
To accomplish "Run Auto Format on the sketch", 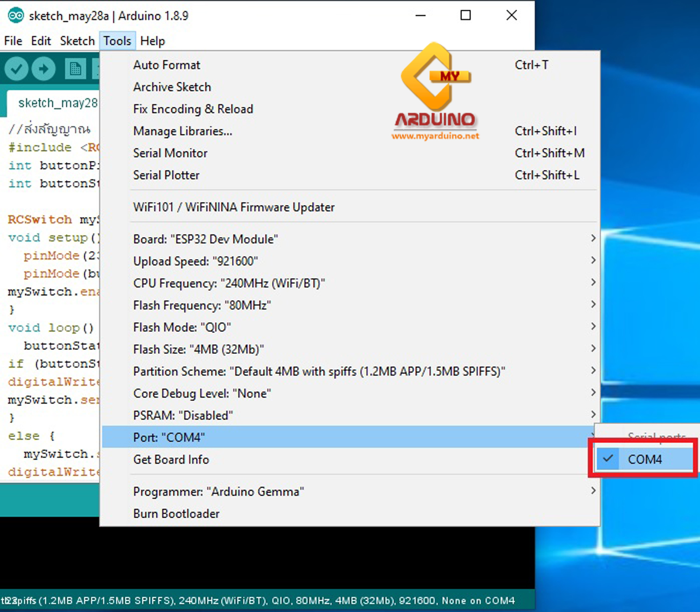I will 166,65.
